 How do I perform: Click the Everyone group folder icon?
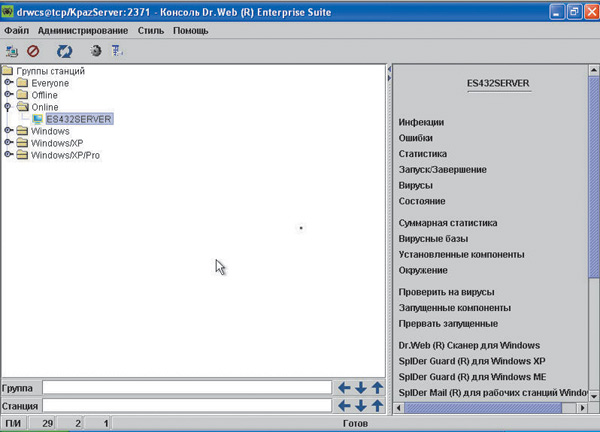pos(23,83)
